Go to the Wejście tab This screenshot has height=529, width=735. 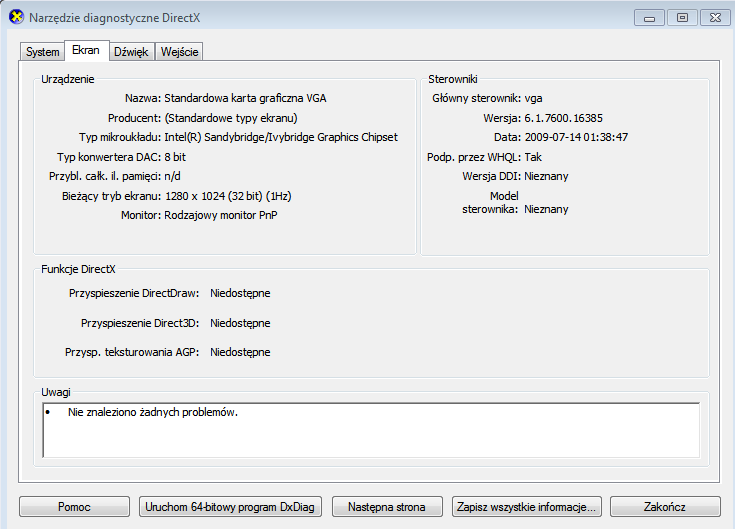tap(180, 52)
